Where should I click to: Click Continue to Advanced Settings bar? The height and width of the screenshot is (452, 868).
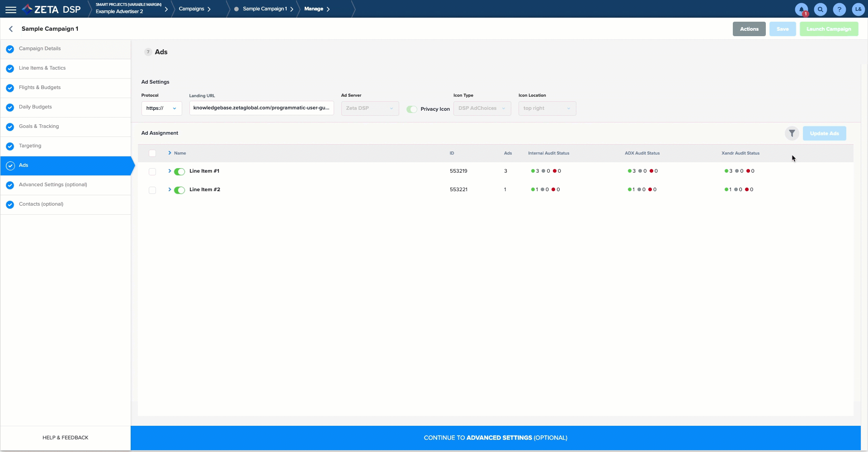[495, 438]
